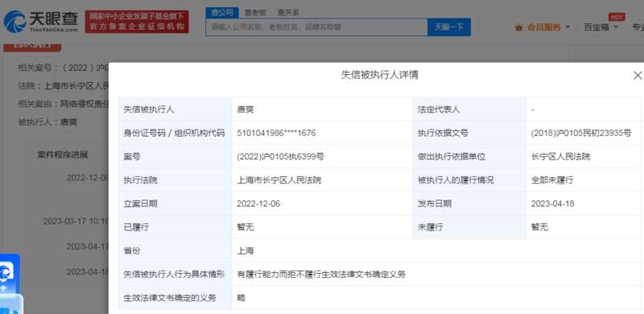The width and height of the screenshot is (644, 314).
Task: Click the red HOT badge above 百宝箱
Action: tap(617, 17)
